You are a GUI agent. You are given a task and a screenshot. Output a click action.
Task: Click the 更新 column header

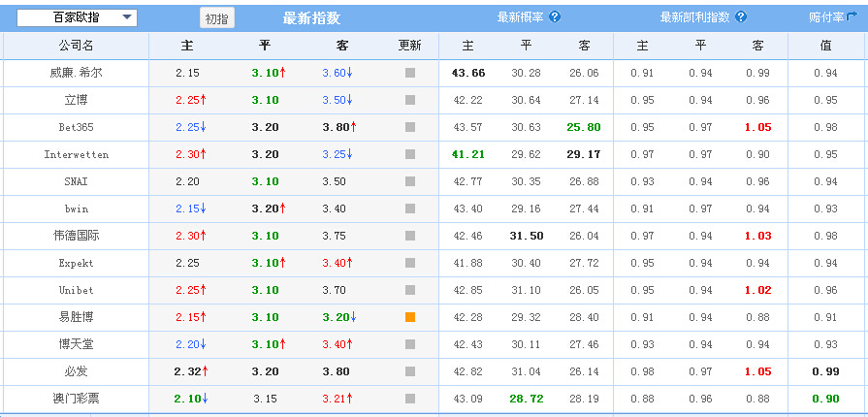click(410, 46)
